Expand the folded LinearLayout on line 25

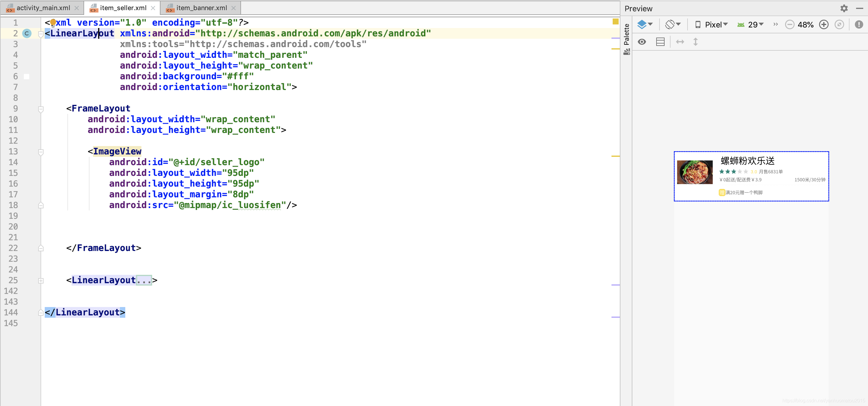(x=41, y=281)
